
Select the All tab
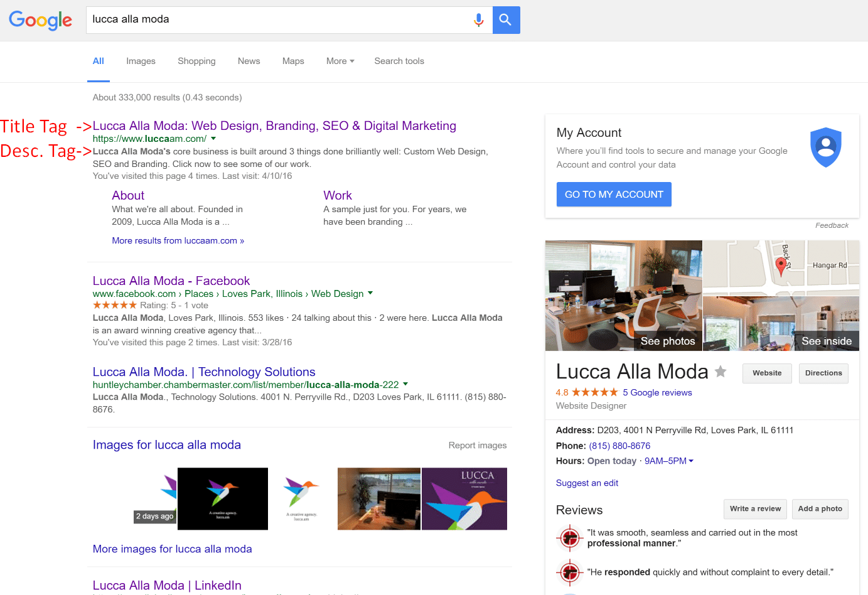click(99, 62)
